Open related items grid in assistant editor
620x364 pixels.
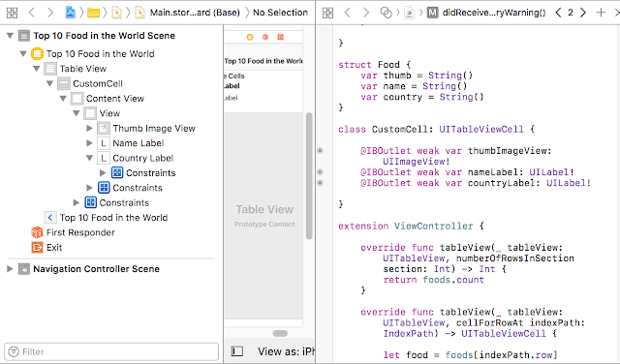coord(327,13)
